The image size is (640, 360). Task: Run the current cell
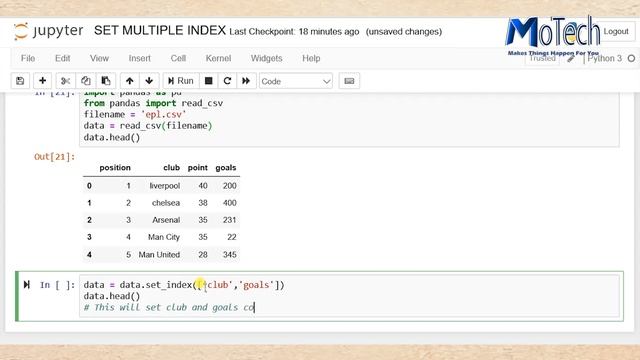click(181, 81)
